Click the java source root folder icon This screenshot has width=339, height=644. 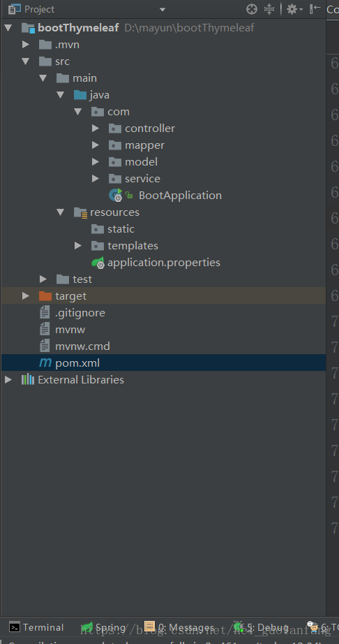(80, 95)
